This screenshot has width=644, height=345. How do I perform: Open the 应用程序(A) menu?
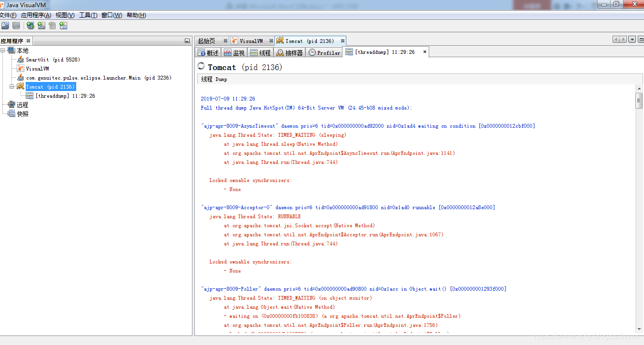(36, 15)
